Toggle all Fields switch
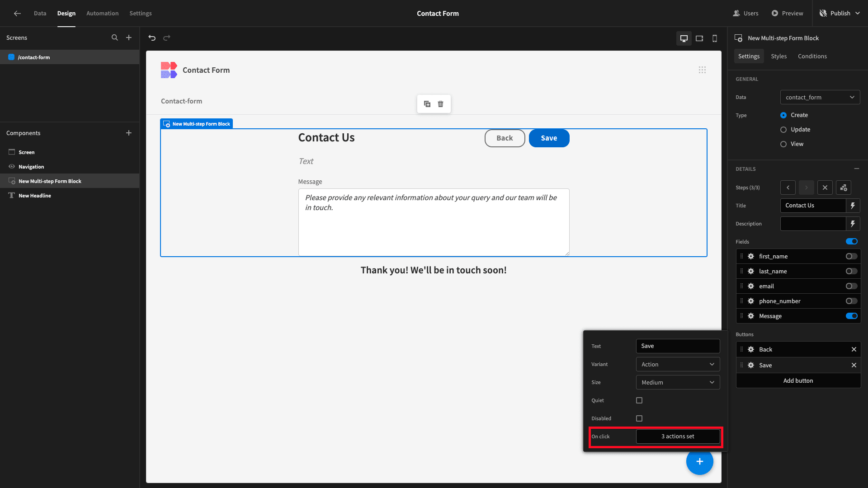The height and width of the screenshot is (488, 868). tap(852, 242)
